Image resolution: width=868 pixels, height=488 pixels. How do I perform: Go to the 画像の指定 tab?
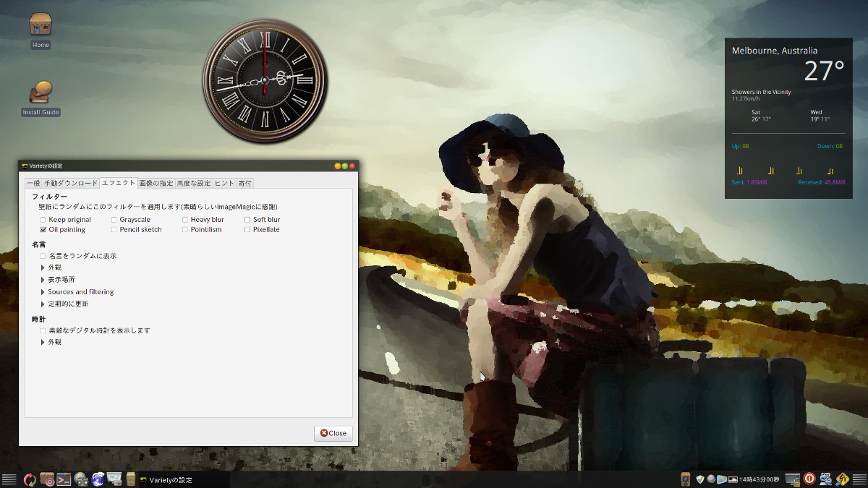[x=156, y=184]
